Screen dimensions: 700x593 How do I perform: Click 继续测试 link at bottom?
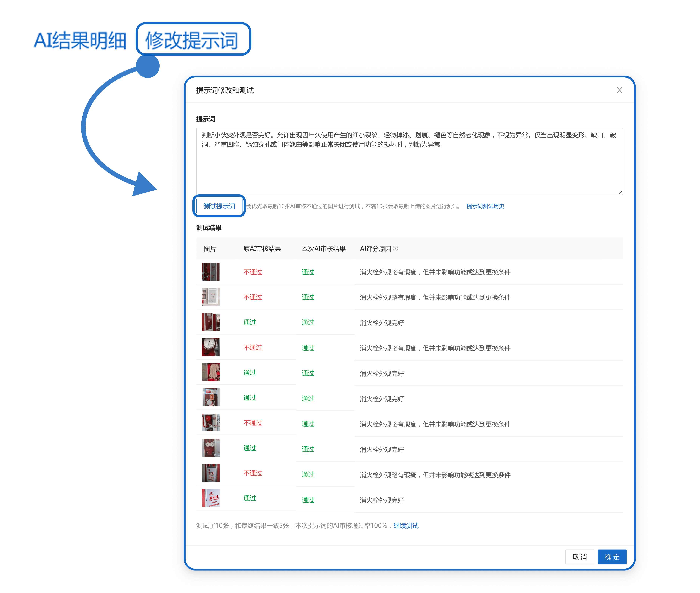coord(406,526)
